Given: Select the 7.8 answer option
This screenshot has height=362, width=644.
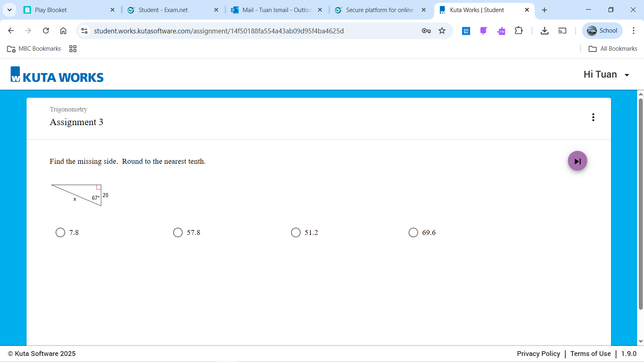Looking at the screenshot, I should (60, 232).
